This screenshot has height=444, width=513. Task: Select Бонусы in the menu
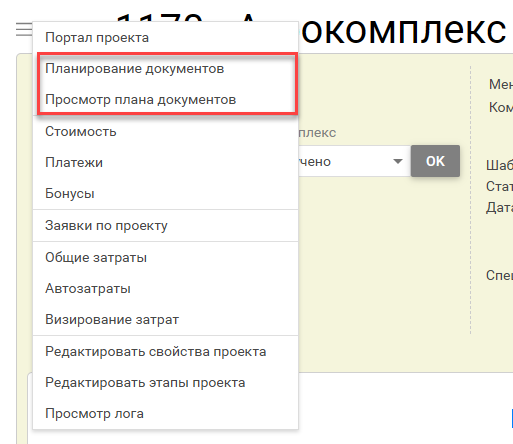coord(165,193)
